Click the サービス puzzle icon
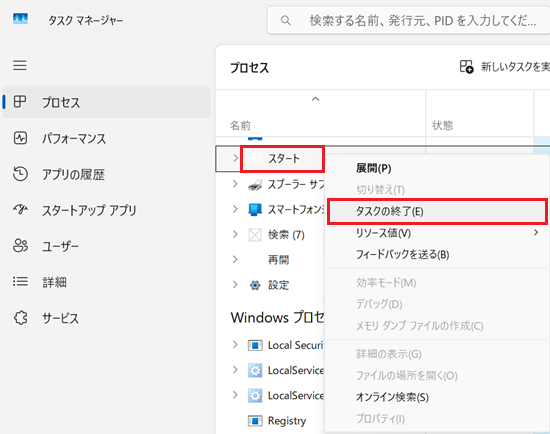Screen dimensions: 550x434 tap(20, 318)
